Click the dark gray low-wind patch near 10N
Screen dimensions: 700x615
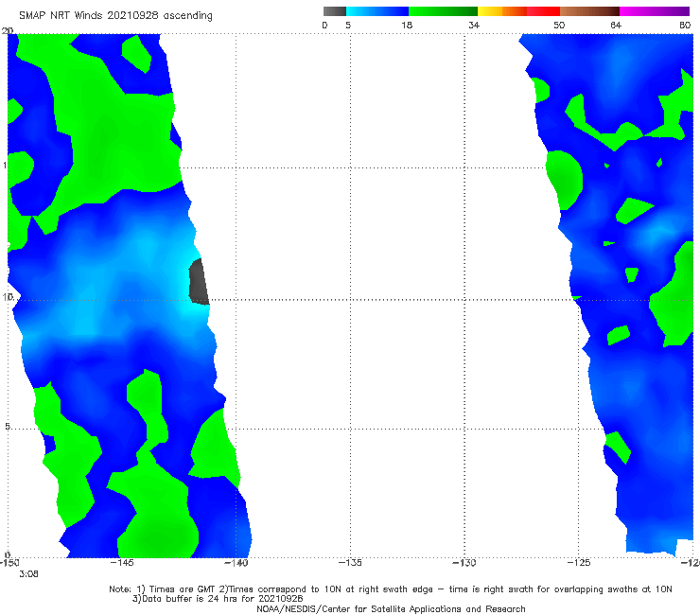[199, 282]
